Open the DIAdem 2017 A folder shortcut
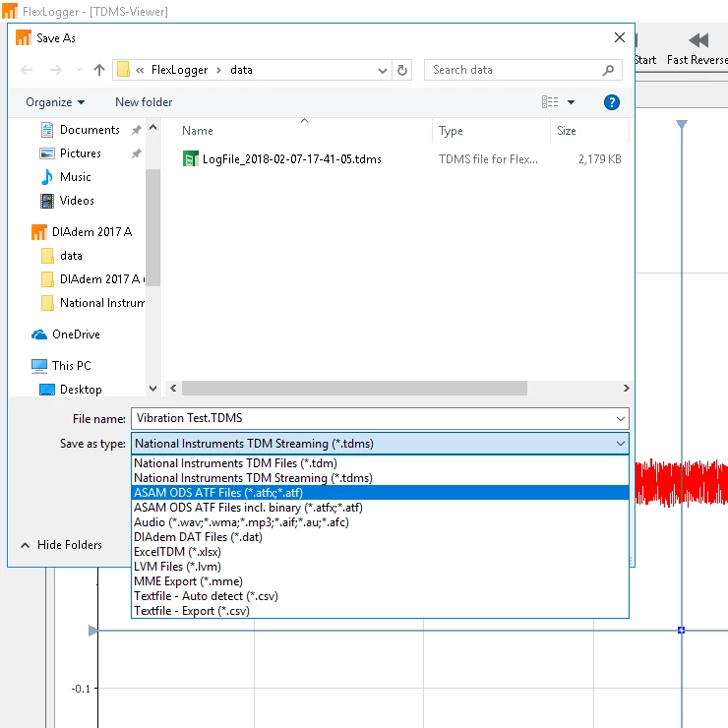The width and height of the screenshot is (728, 728). point(91,232)
